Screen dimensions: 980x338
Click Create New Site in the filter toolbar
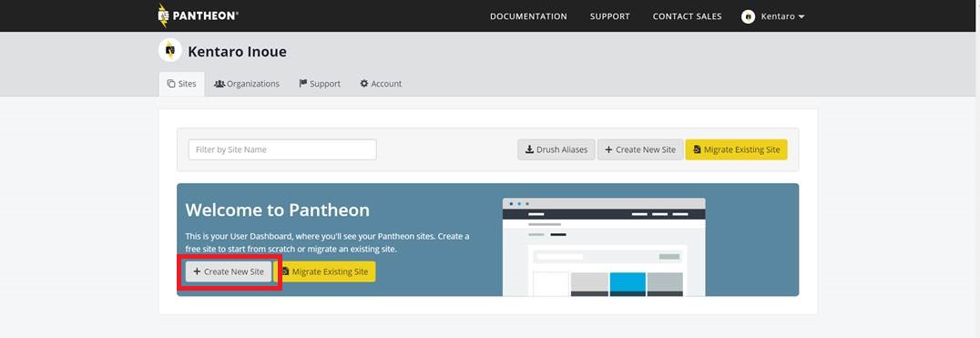(x=640, y=149)
